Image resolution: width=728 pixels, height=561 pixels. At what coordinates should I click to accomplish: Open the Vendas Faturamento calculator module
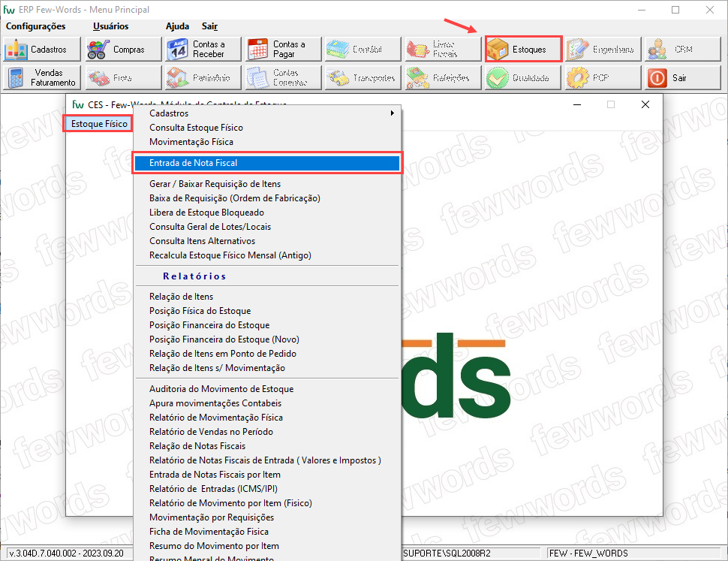[x=42, y=77]
